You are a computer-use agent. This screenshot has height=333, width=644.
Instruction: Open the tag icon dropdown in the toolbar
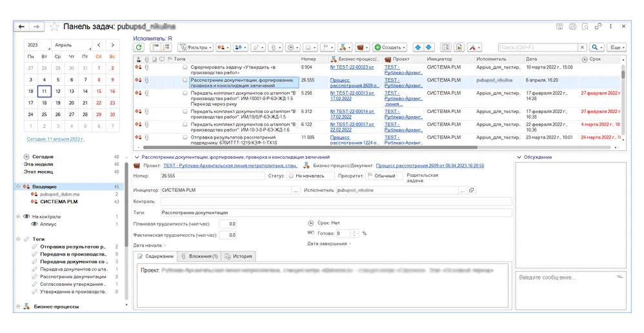pos(258,48)
